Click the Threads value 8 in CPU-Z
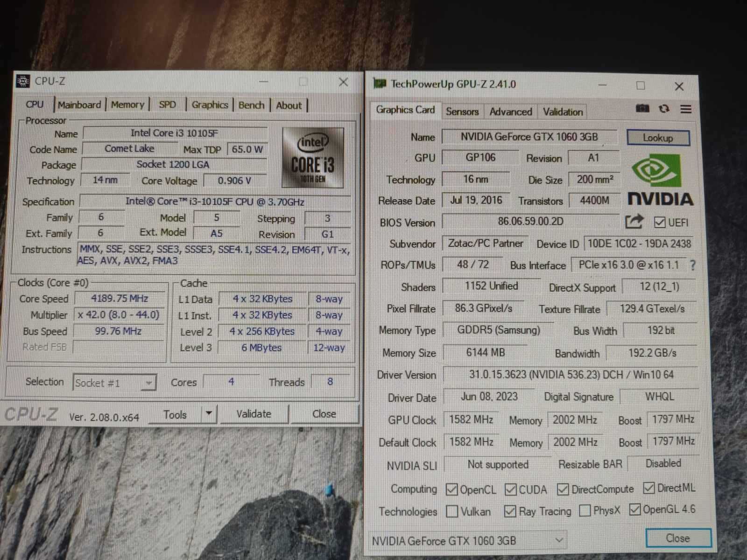 pyautogui.click(x=330, y=382)
